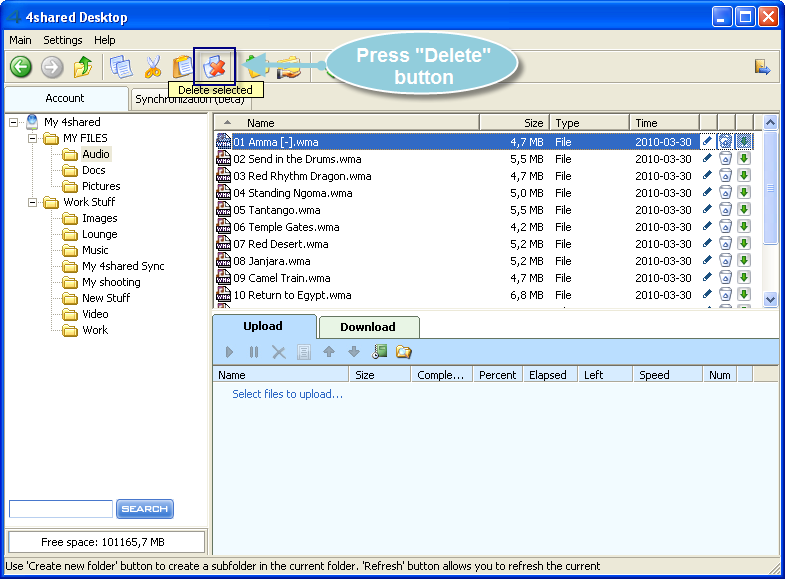This screenshot has height=579, width=785.
Task: Click the Paste clipboard icon
Action: 182,67
